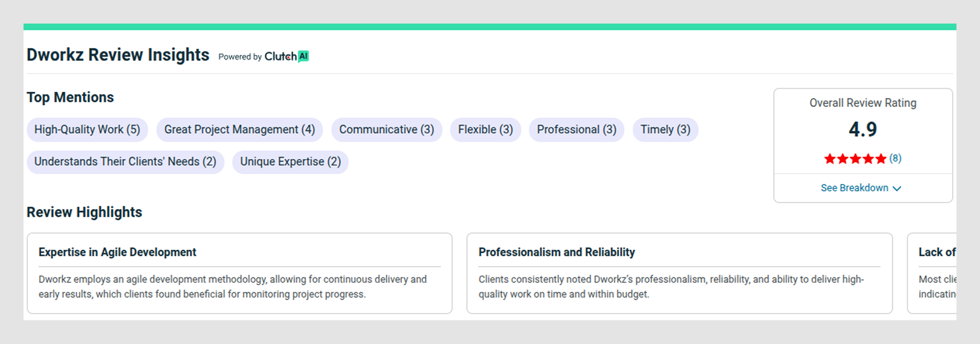Open Professionalism and Reliability highlight card
Viewport: 980px width, 344px height.
[679, 273]
